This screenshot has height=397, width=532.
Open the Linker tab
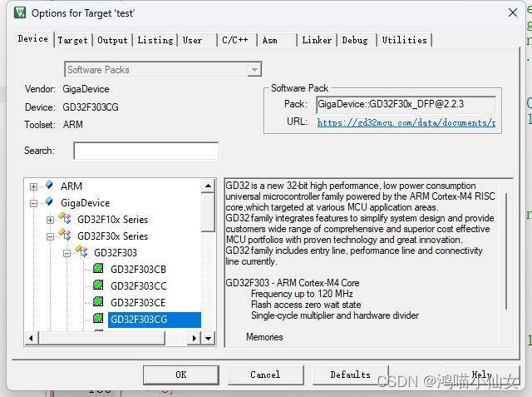pyautogui.click(x=317, y=41)
